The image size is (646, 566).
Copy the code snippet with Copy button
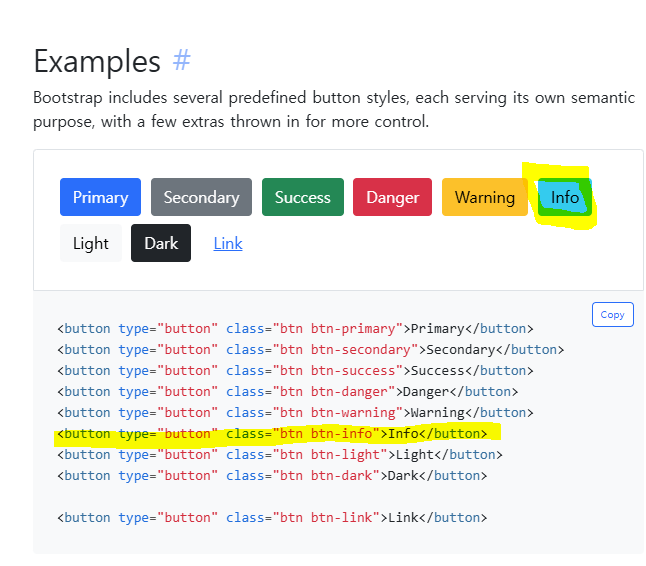pyautogui.click(x=613, y=315)
